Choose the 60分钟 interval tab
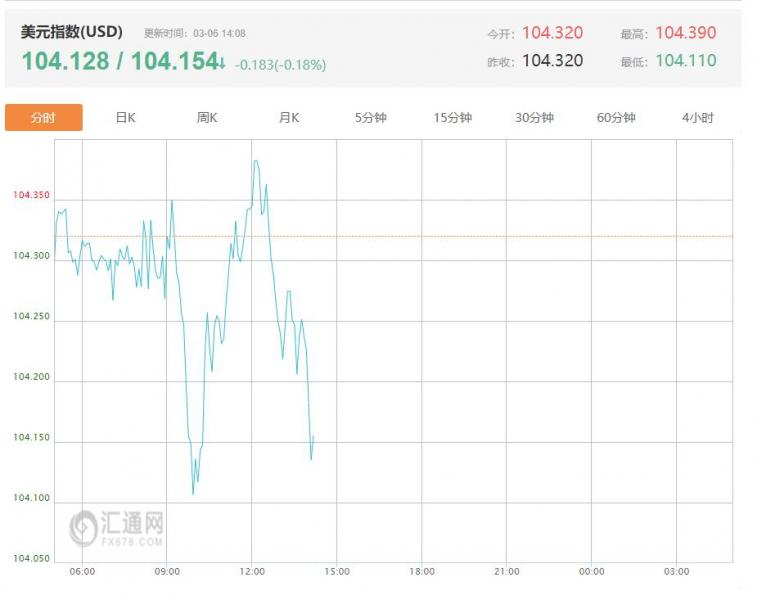 (x=616, y=118)
